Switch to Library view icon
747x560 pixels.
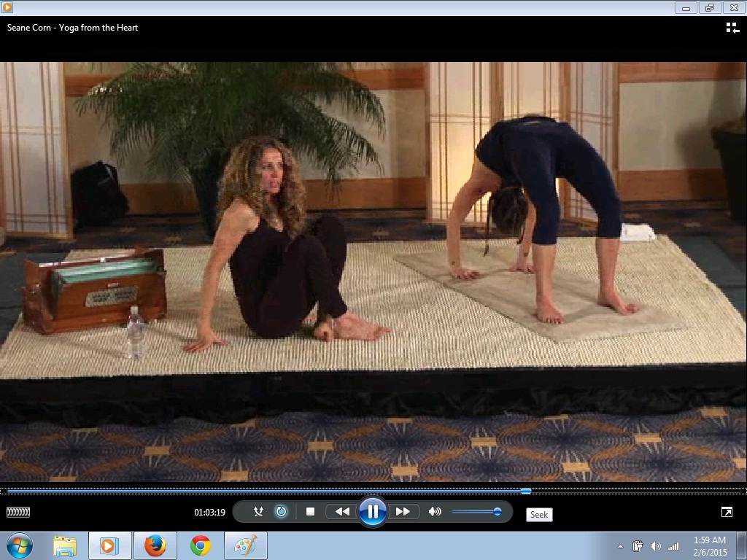tap(732, 28)
